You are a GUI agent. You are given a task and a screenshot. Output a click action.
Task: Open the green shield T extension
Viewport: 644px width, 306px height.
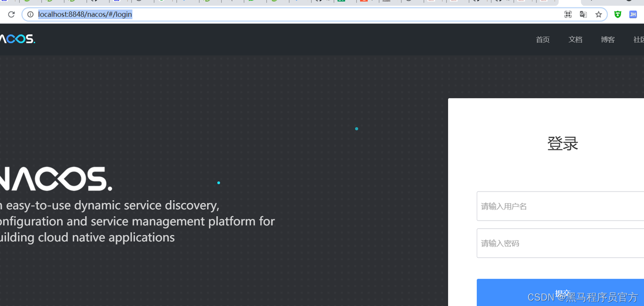coord(618,14)
